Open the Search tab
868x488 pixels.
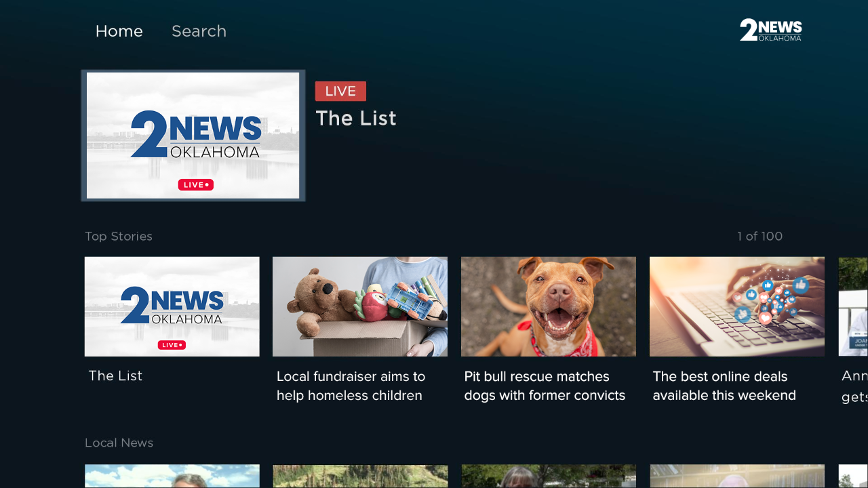pyautogui.click(x=199, y=31)
